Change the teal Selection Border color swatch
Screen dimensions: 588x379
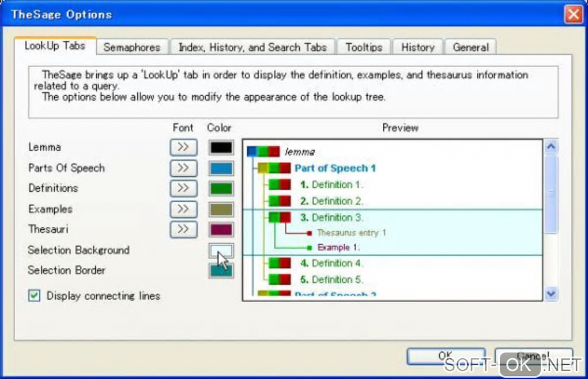(221, 271)
